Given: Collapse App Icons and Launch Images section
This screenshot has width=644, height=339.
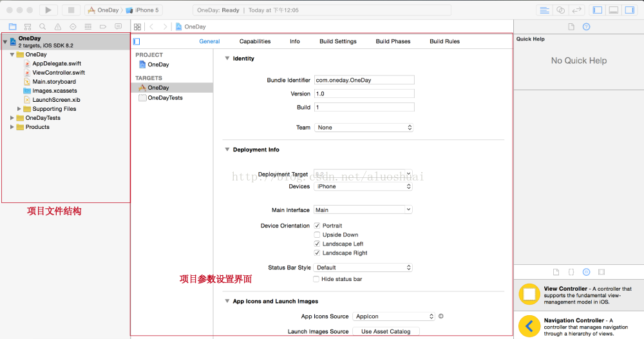Looking at the screenshot, I should [227, 301].
